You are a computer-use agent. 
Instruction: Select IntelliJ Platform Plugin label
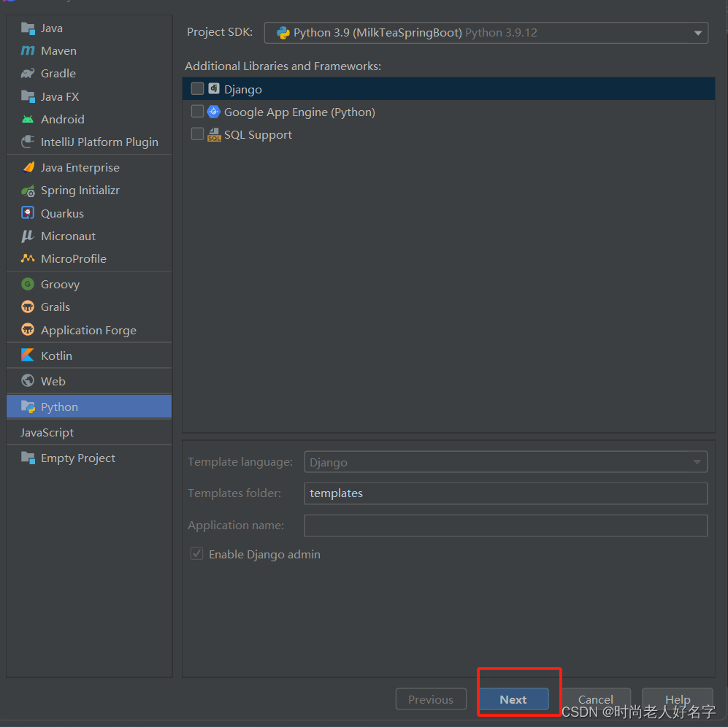pos(99,142)
